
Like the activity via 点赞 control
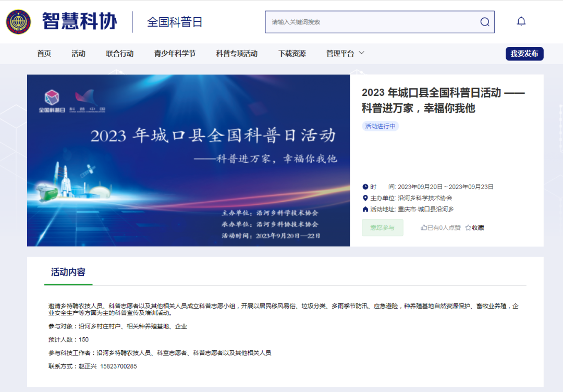[433, 228]
